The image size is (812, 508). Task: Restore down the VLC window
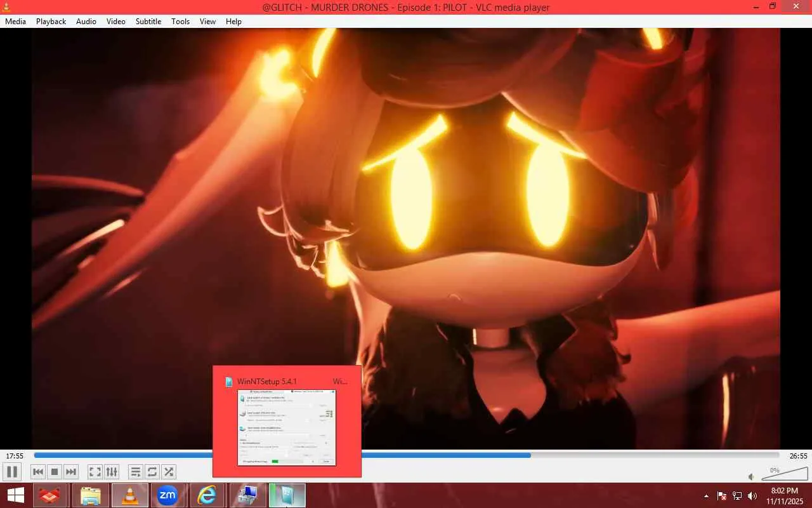coord(772,7)
